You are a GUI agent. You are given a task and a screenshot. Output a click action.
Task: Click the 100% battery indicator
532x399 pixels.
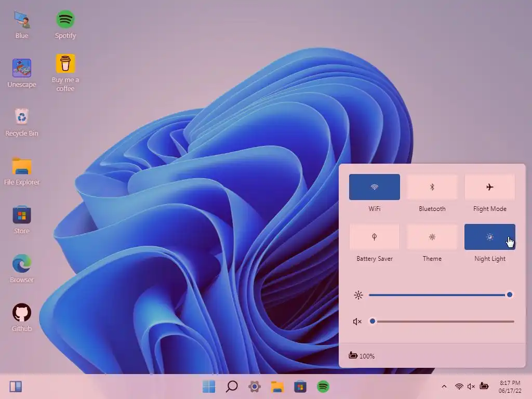362,356
